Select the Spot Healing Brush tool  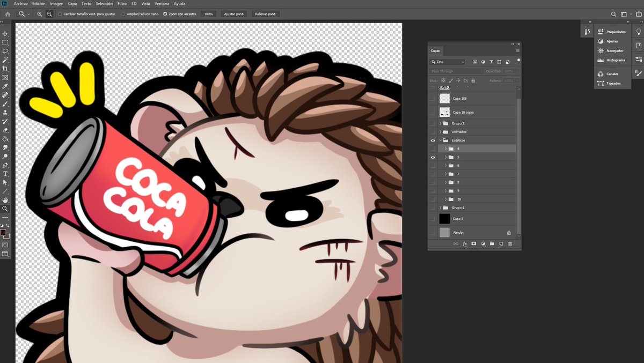5,95
